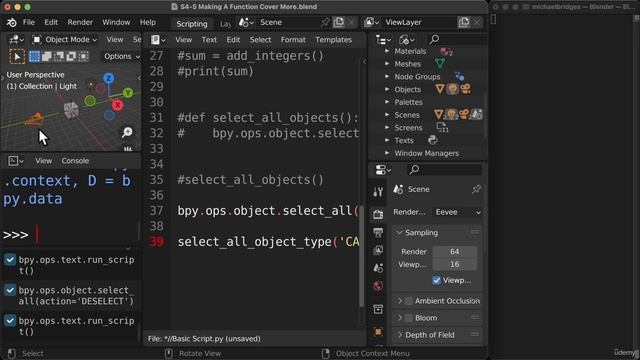Enable the Ambient Occlusion checkbox
Image resolution: width=640 pixels, height=360 pixels.
[x=409, y=301]
